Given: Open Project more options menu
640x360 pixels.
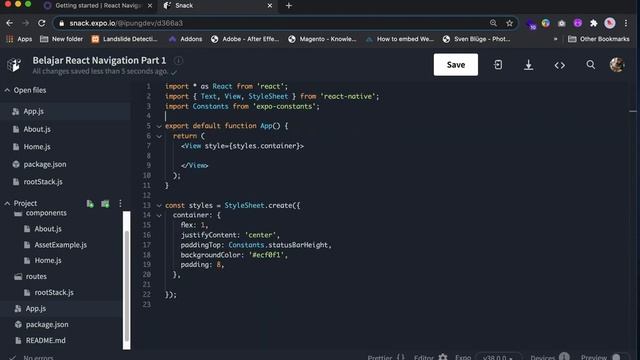Looking at the screenshot, I should click(x=120, y=204).
